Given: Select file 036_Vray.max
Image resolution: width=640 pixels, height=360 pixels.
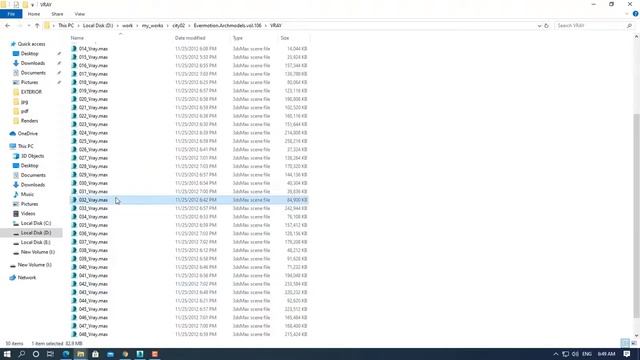Looking at the screenshot, I should pyautogui.click(x=93, y=233).
